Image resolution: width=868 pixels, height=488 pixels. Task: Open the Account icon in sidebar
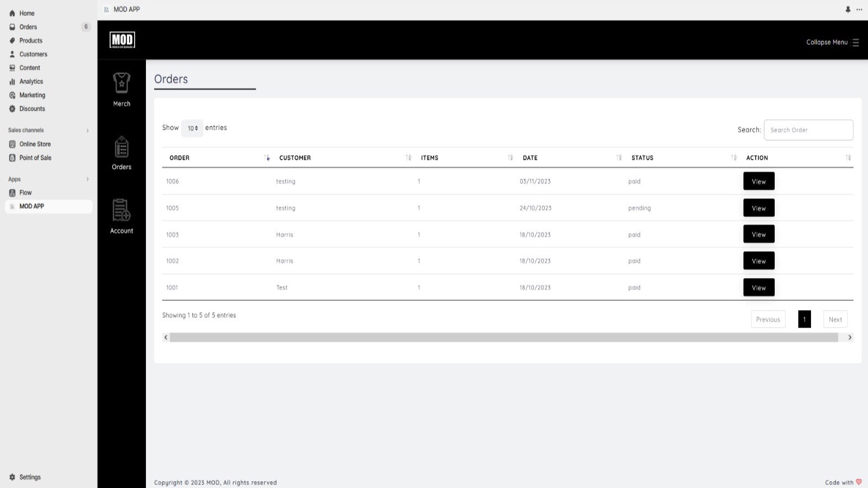(122, 210)
